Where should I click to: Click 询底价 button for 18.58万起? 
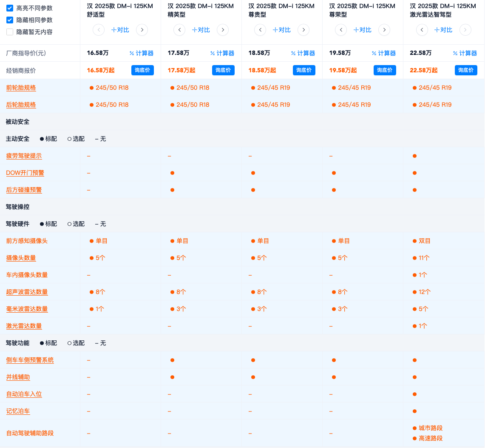(304, 70)
